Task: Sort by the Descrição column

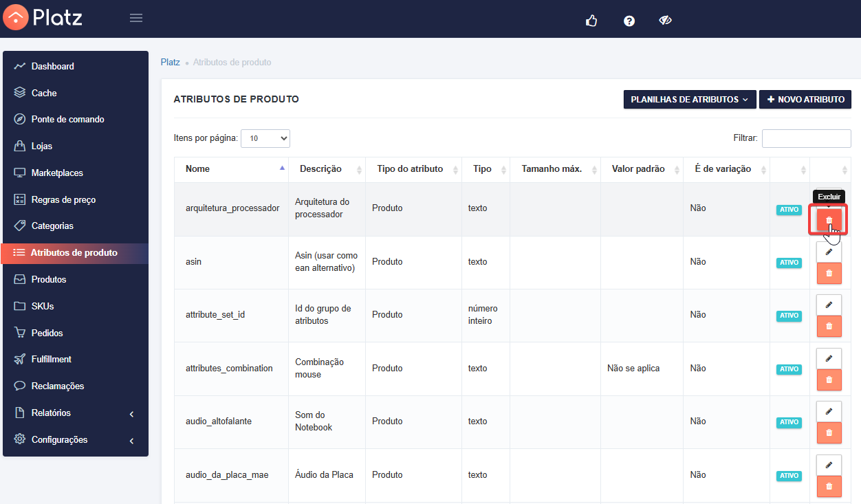Action: tap(327, 169)
